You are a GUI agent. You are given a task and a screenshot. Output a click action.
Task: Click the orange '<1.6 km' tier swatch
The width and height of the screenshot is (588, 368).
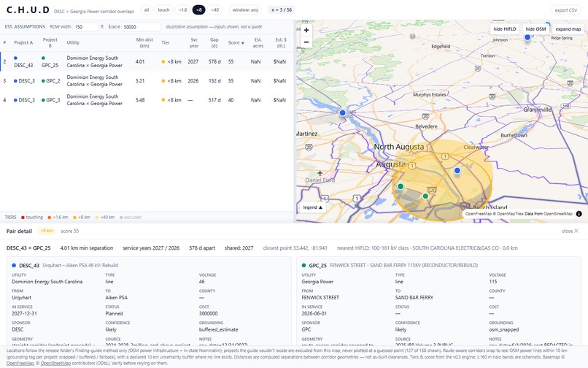[49, 218]
